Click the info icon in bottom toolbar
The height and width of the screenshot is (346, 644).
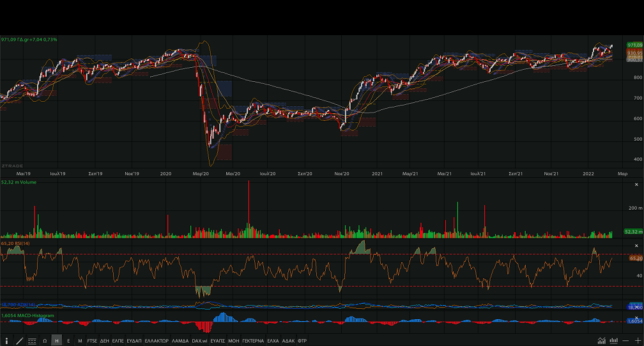click(6, 341)
